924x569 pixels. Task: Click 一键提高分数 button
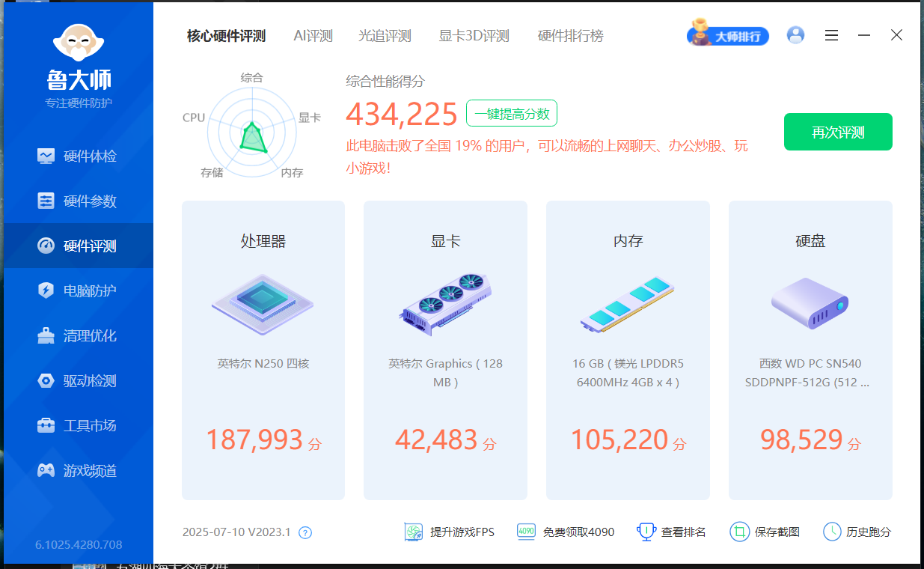pyautogui.click(x=512, y=113)
